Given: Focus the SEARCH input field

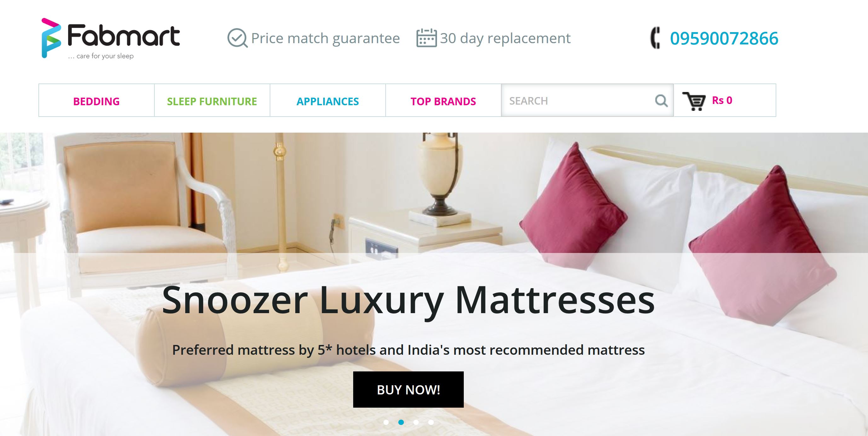Looking at the screenshot, I should pyautogui.click(x=587, y=100).
